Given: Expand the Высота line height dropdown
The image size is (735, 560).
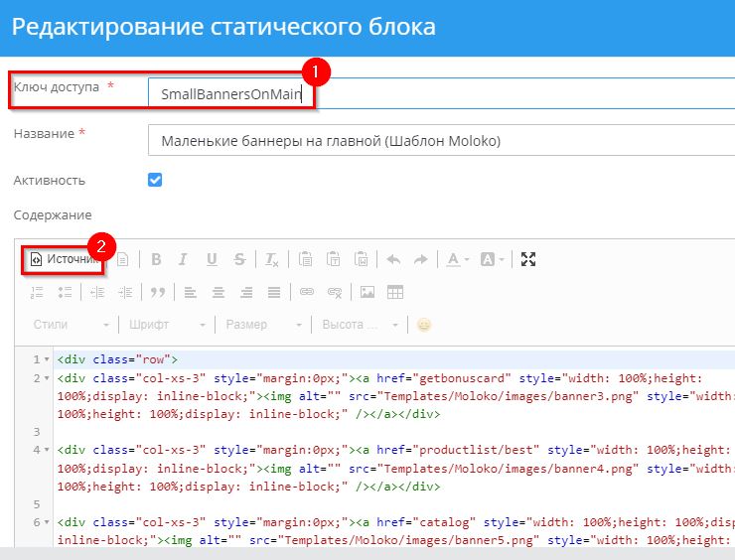Looking at the screenshot, I should (x=360, y=325).
